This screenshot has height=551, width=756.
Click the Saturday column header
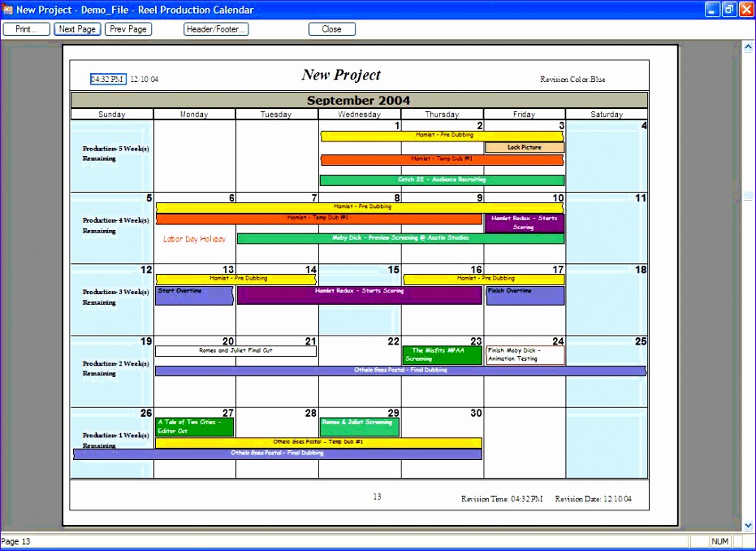coord(607,115)
